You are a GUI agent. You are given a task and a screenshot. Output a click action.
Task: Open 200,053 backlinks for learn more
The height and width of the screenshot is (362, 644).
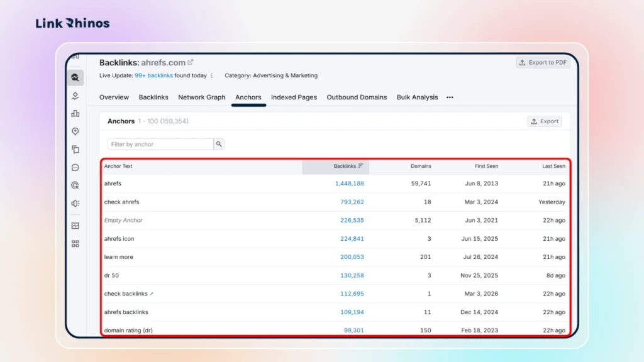click(352, 257)
